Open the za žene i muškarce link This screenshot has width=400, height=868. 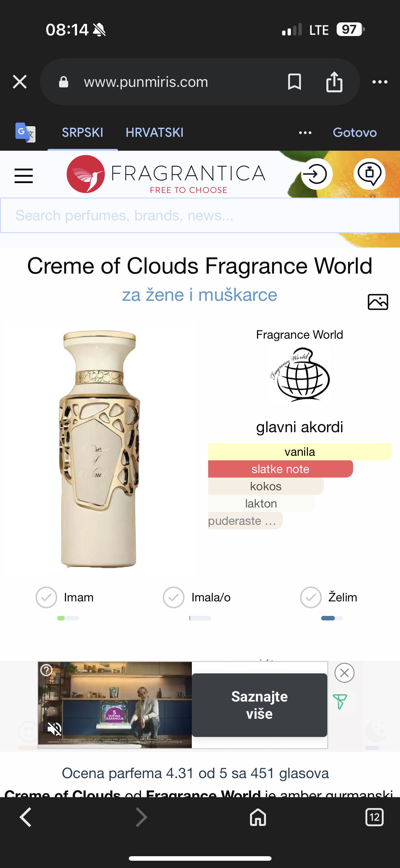(200, 294)
